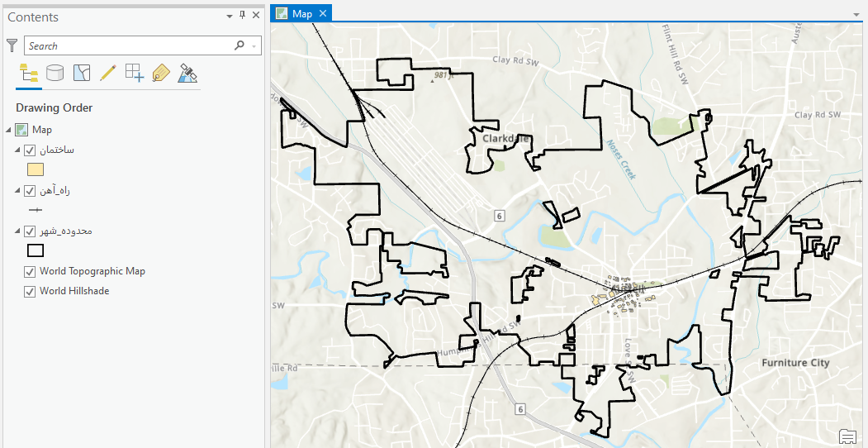868x448 pixels.
Task: Open the Contents pane options dropdown arrow
Action: click(x=230, y=16)
